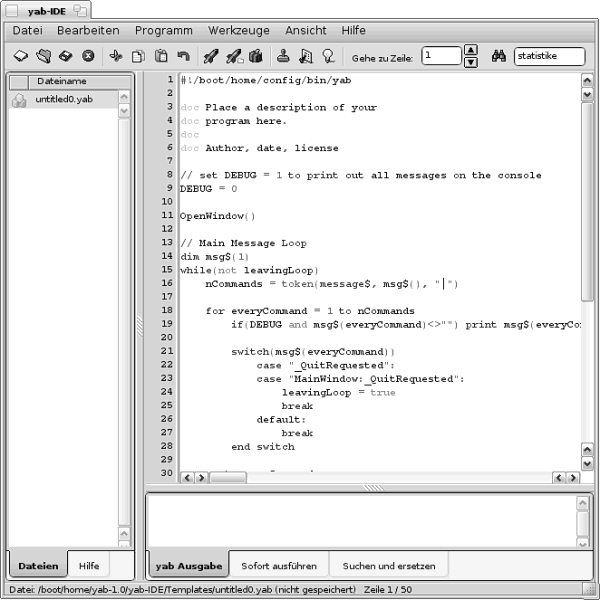Open the Suchen und ersetzen tab

tap(389, 566)
